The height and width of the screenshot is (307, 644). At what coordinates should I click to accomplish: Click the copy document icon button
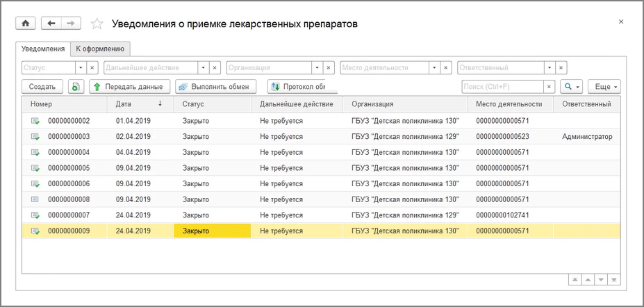click(x=76, y=87)
